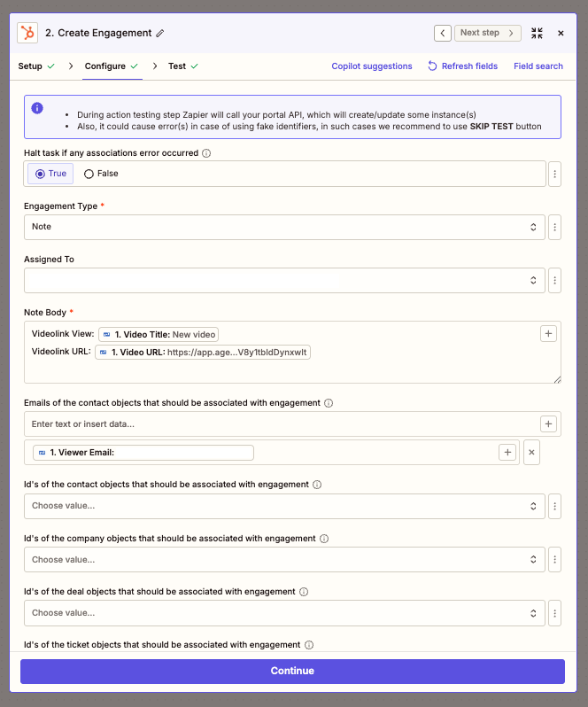Viewport: 588px width, 707px height.
Task: Click info icon next to Halt task label
Action: [x=206, y=153]
